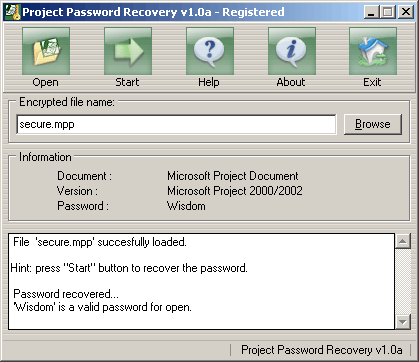Close the Project Password Recovery window
Viewport: 419px width, 362px height.
(x=406, y=12)
